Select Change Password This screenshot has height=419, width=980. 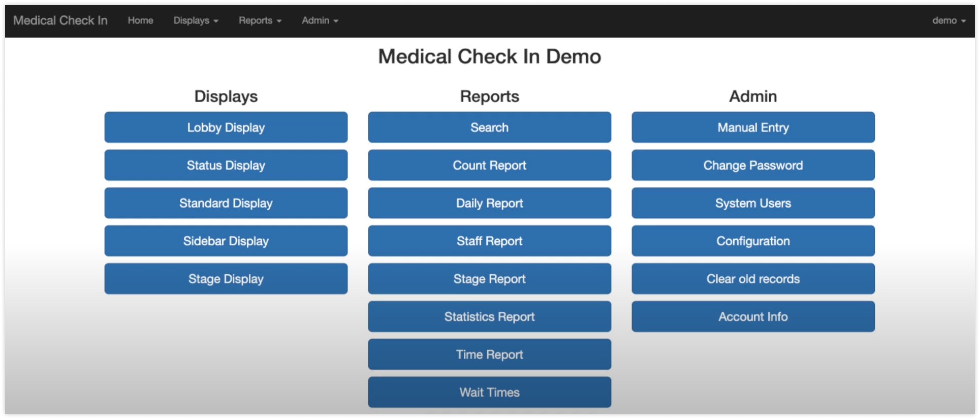point(753,165)
